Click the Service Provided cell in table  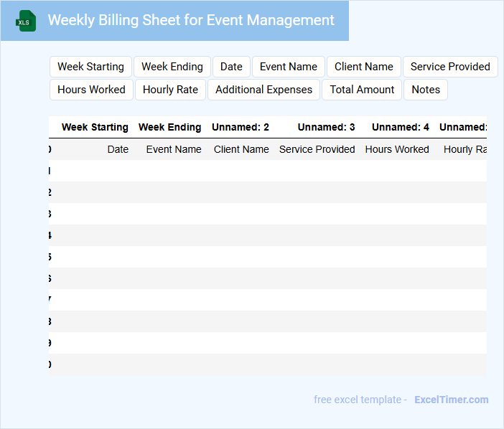[317, 149]
